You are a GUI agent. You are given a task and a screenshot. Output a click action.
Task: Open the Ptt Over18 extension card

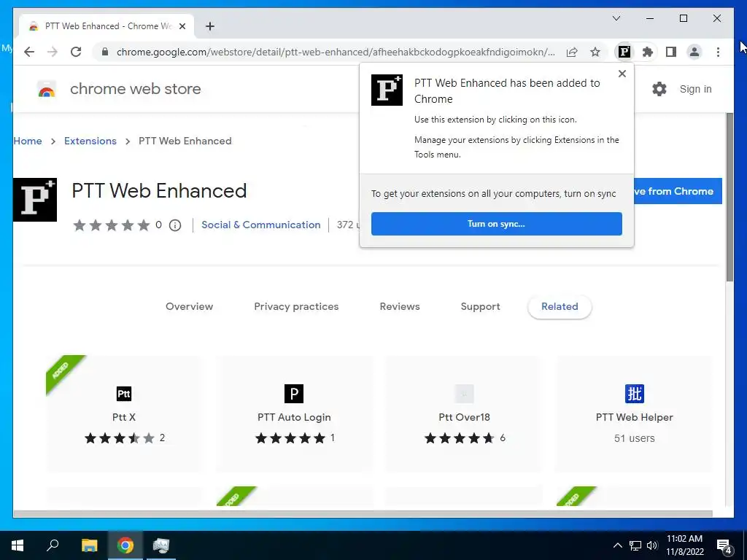point(464,414)
